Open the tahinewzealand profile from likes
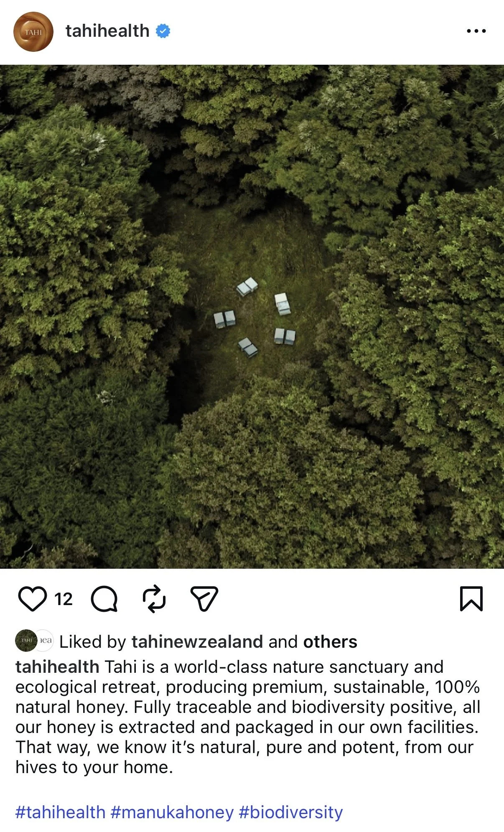 [197, 641]
